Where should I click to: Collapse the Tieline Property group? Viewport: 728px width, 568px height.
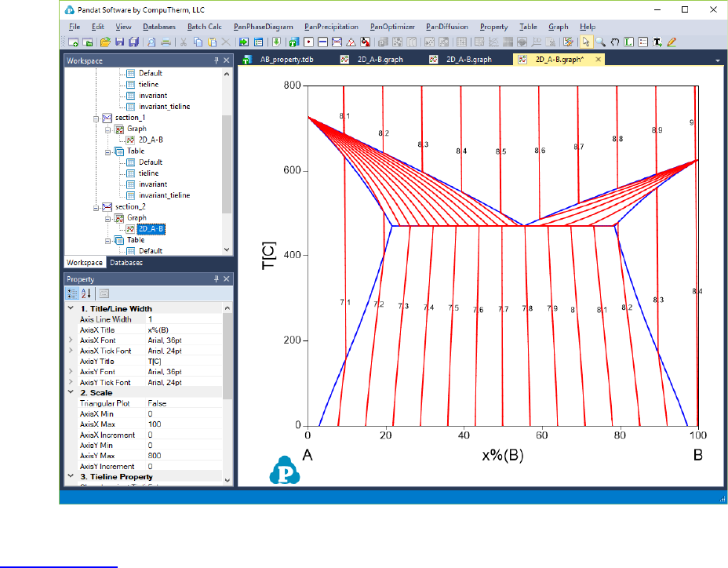coord(71,476)
